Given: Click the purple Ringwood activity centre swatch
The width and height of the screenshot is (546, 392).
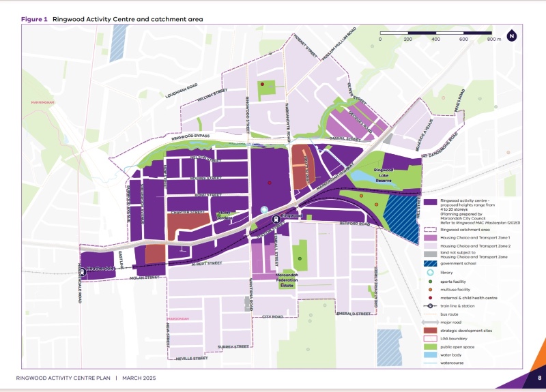Looking at the screenshot, I should click(431, 202).
